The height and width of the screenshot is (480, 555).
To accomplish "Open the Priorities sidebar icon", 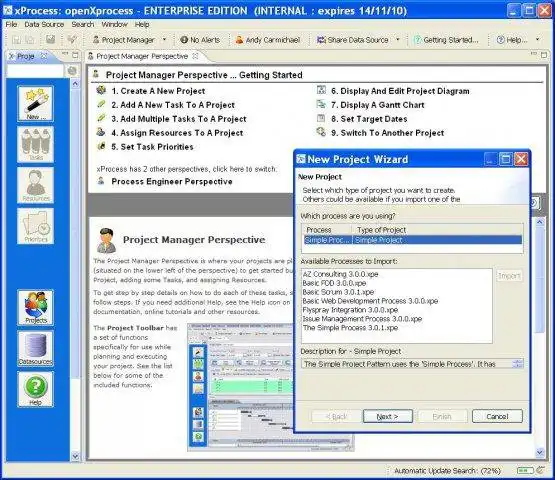I will pos(35,226).
